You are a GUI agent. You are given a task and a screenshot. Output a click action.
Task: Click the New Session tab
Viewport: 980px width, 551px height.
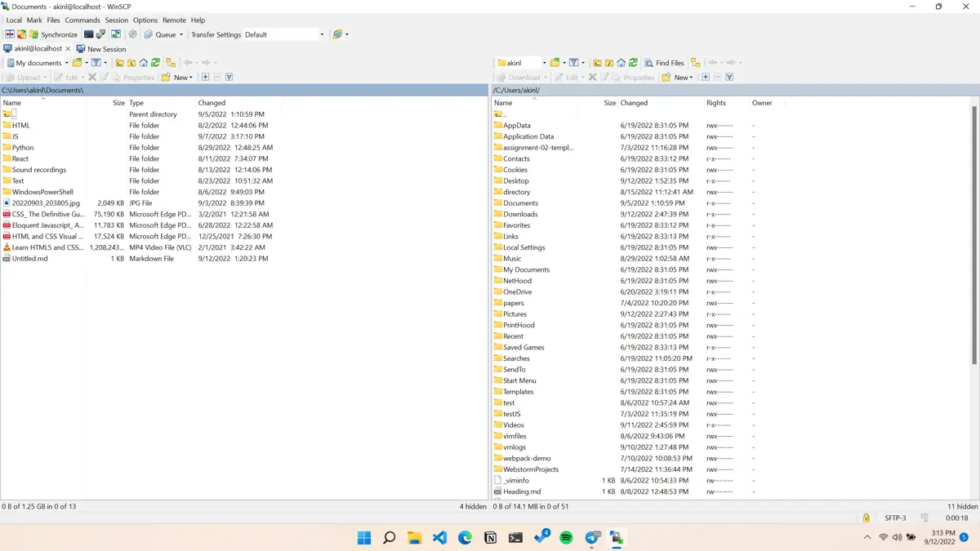[101, 49]
